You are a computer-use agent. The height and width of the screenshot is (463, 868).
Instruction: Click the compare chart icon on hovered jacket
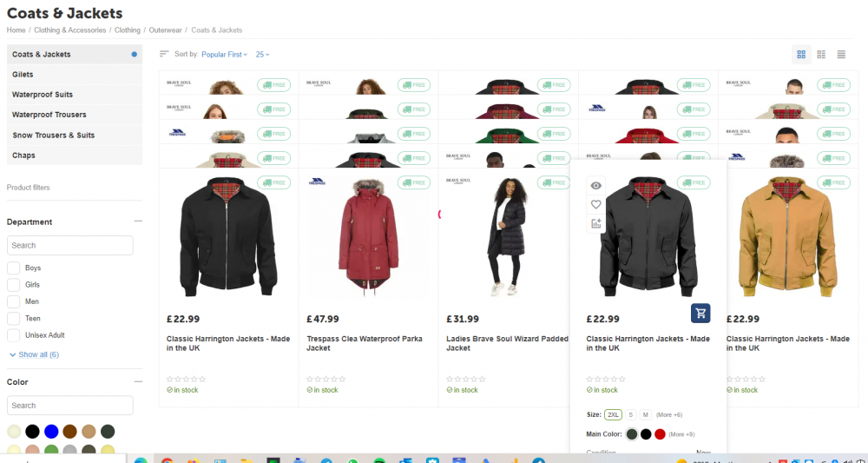[x=595, y=223]
